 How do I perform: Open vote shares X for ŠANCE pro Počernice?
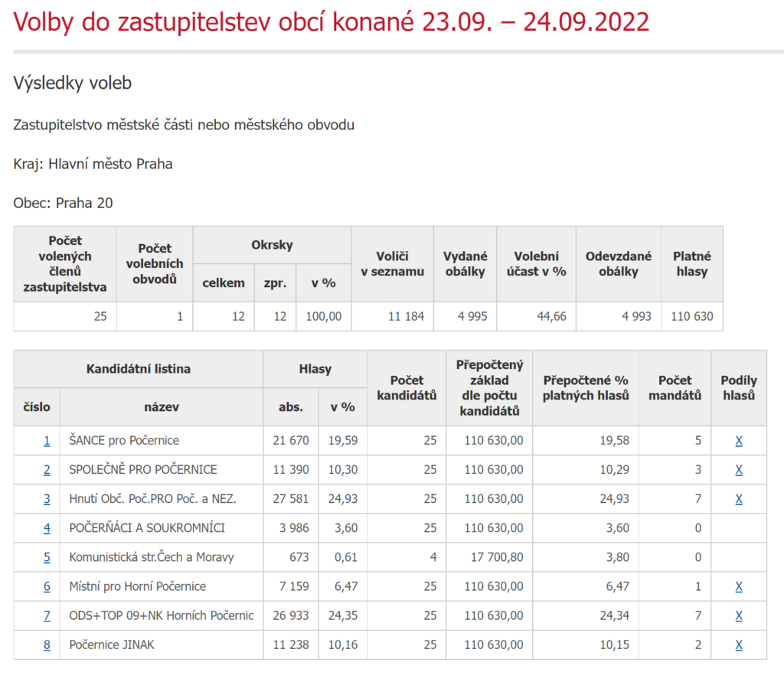point(739,441)
